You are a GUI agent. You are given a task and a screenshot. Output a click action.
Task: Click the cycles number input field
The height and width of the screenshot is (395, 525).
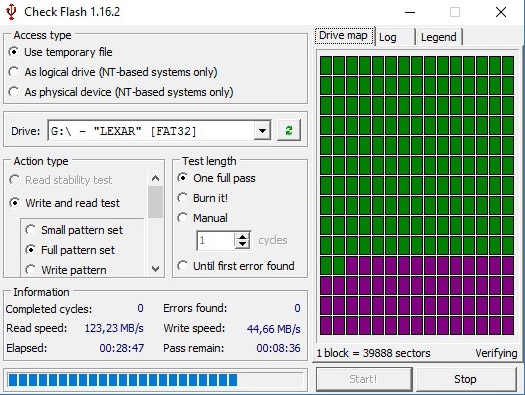216,240
